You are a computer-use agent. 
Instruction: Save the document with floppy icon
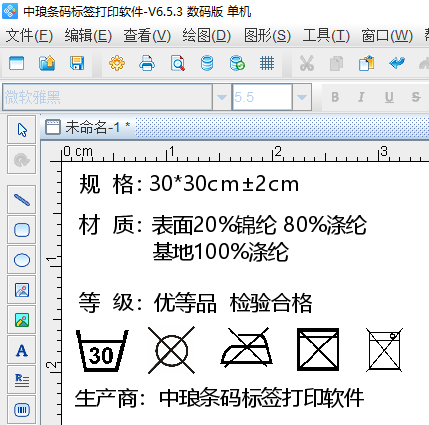pos(77,63)
